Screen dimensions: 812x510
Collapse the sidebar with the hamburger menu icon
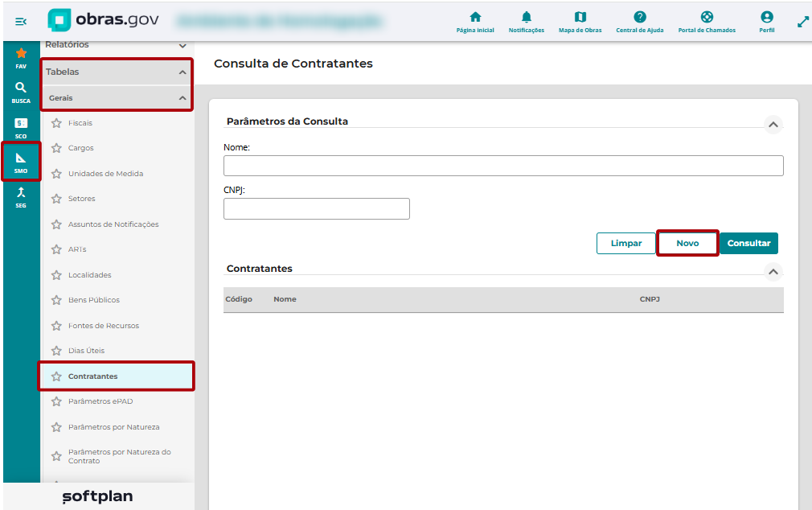pyautogui.click(x=21, y=22)
